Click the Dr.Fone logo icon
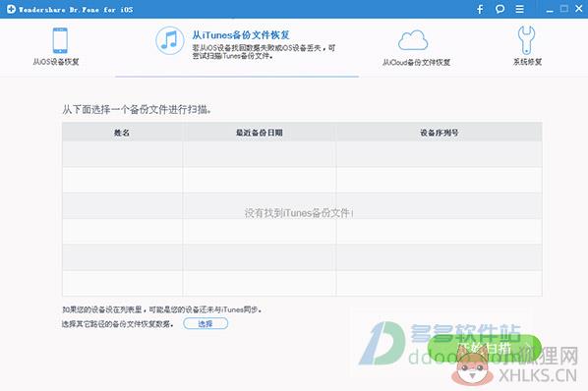The width and height of the screenshot is (588, 391). (11, 9)
